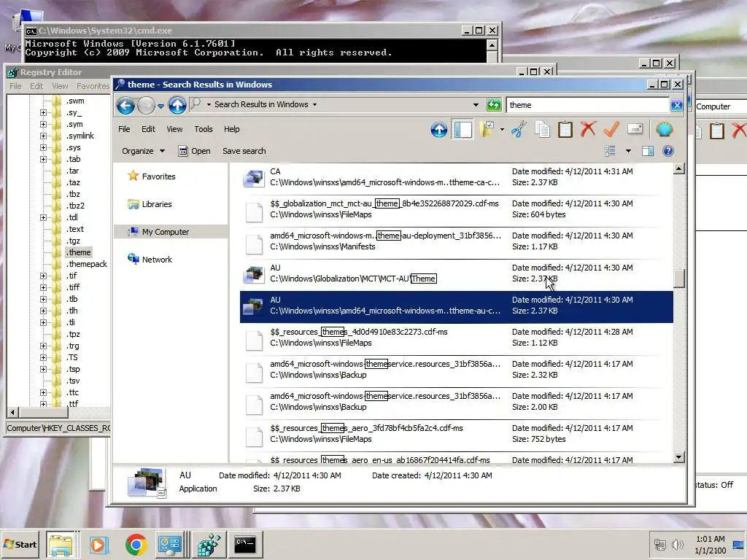Click the Open button in command bar

[194, 151]
